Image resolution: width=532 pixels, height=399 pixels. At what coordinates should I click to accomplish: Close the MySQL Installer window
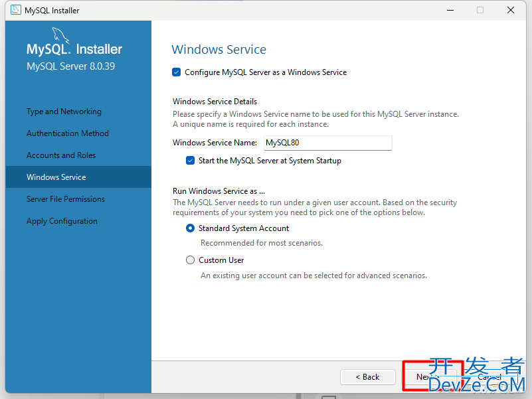(511, 10)
